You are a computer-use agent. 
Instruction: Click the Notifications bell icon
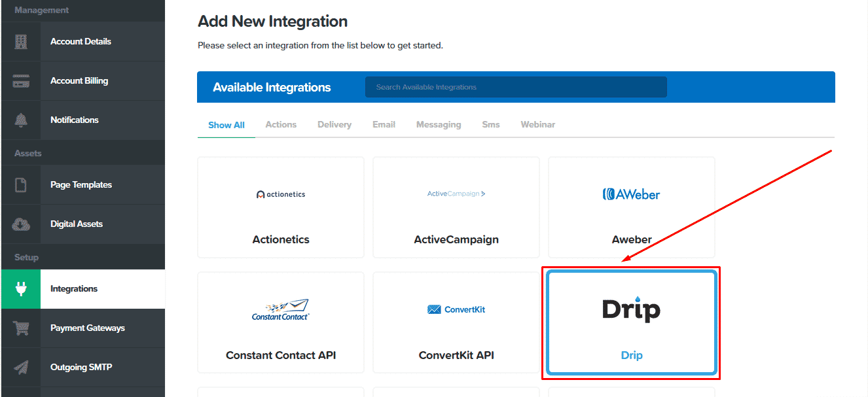20,120
